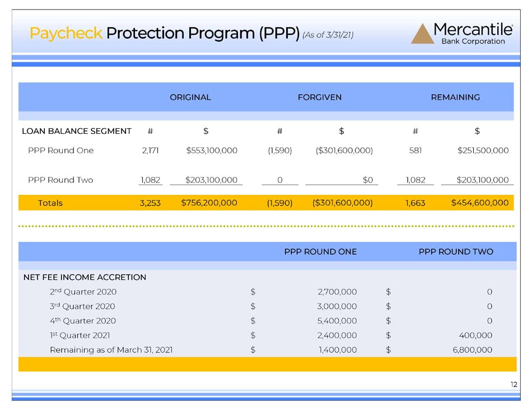Click the total original count 3,253

[150, 203]
